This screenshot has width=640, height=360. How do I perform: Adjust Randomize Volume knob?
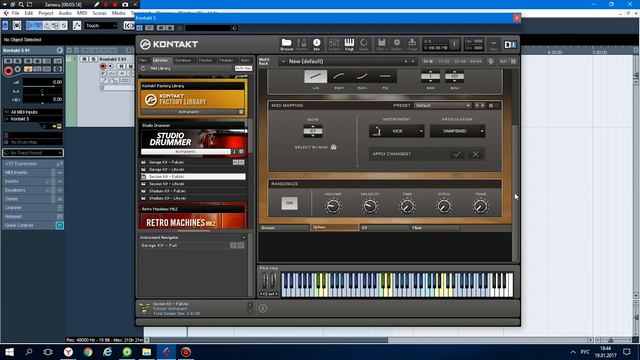[333, 206]
